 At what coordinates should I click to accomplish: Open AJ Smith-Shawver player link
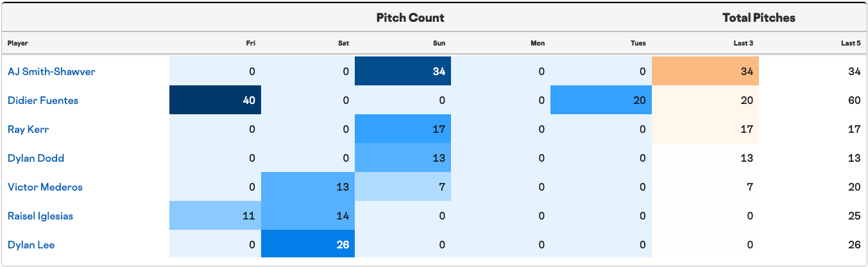click(x=51, y=72)
